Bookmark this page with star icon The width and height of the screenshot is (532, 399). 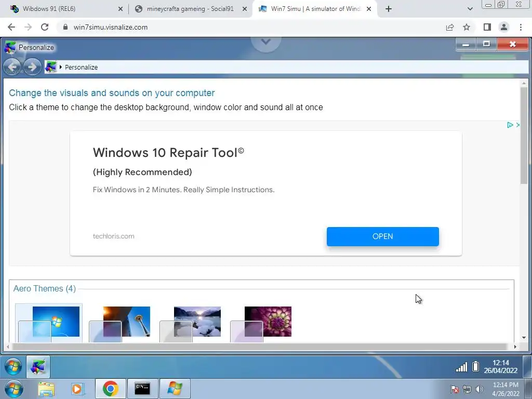[x=467, y=27]
